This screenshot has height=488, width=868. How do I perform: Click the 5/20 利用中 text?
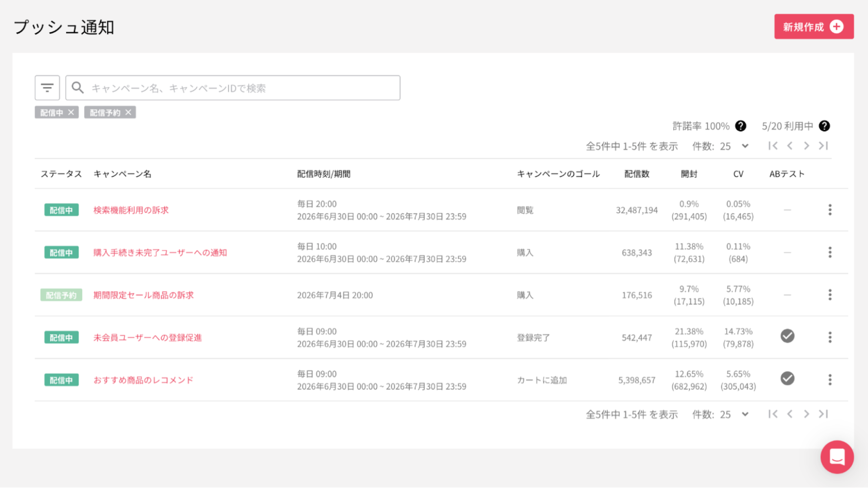[x=787, y=126]
